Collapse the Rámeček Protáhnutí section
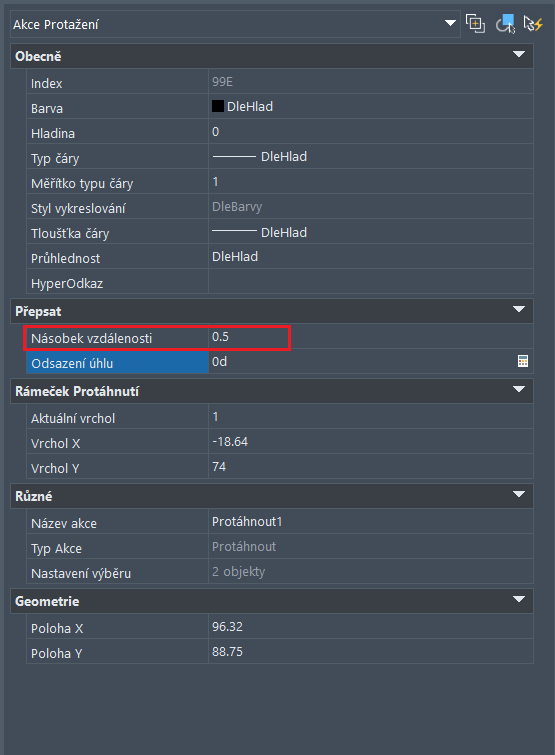The width and height of the screenshot is (555, 755). [519, 390]
